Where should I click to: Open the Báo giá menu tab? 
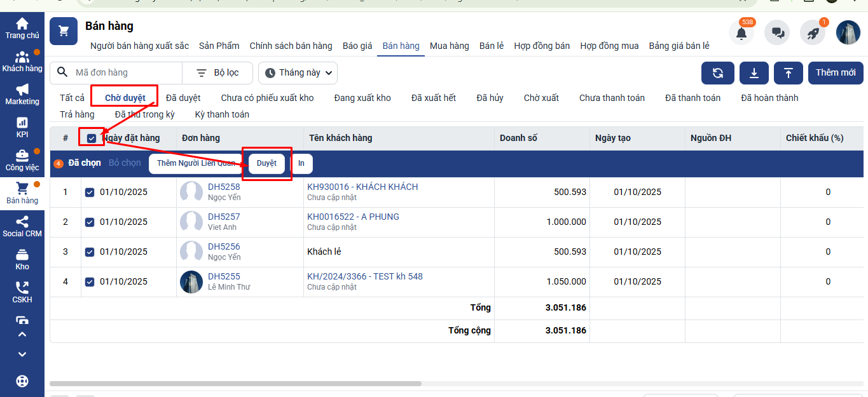357,46
